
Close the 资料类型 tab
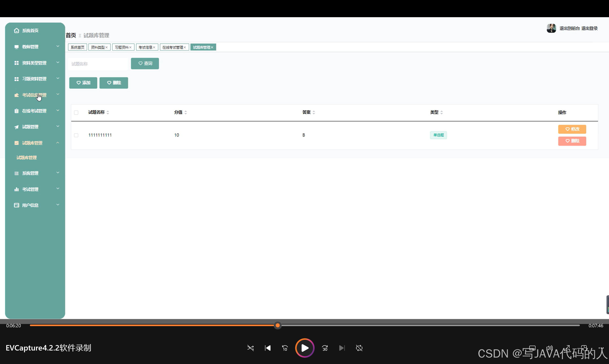(107, 47)
